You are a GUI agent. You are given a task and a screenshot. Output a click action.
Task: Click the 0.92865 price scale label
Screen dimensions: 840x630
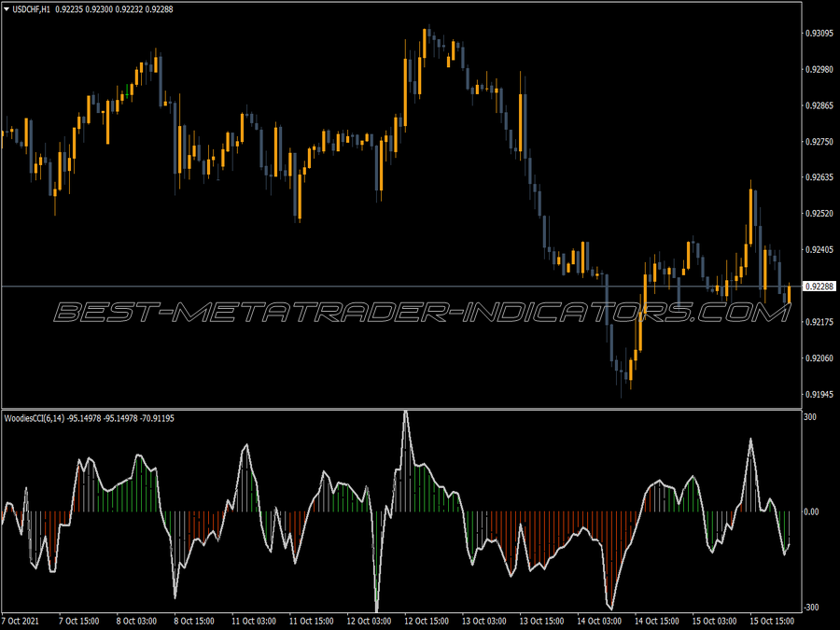819,105
